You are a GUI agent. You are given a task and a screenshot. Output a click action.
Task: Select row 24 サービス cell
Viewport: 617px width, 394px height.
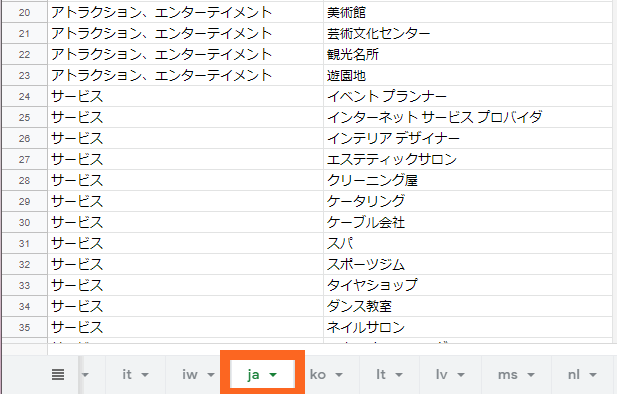pyautogui.click(x=185, y=96)
